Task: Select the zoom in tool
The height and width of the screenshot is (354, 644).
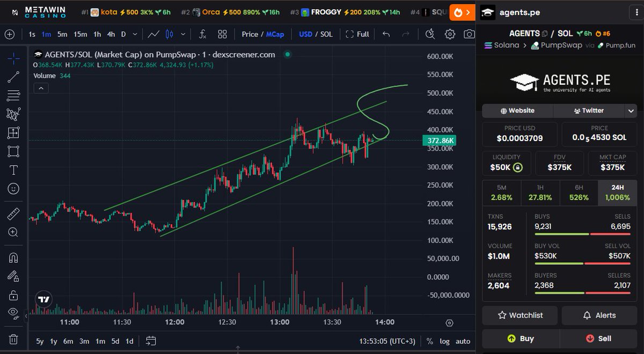Action: [x=13, y=232]
